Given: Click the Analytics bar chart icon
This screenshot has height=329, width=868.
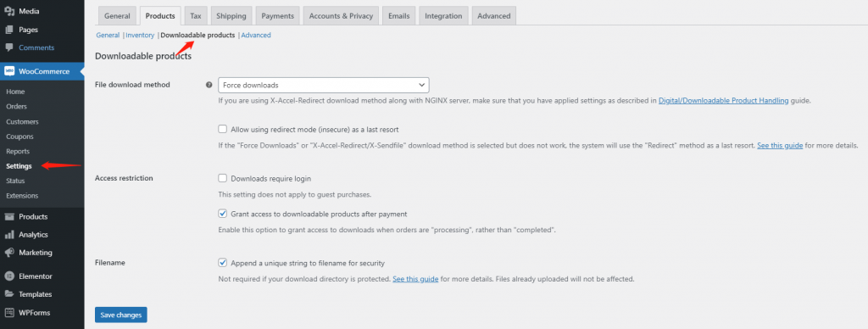Looking at the screenshot, I should click(8, 235).
